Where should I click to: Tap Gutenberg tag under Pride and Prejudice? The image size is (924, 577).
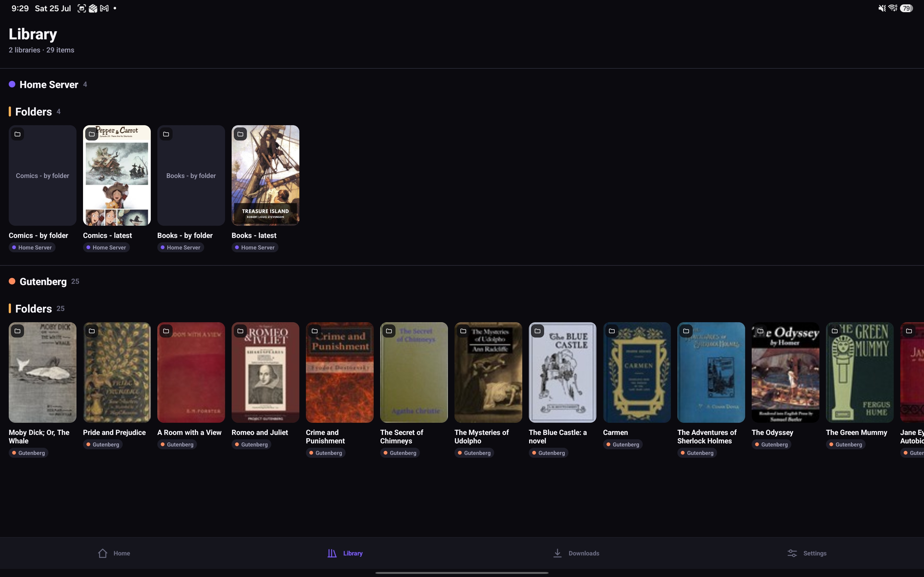(x=103, y=444)
